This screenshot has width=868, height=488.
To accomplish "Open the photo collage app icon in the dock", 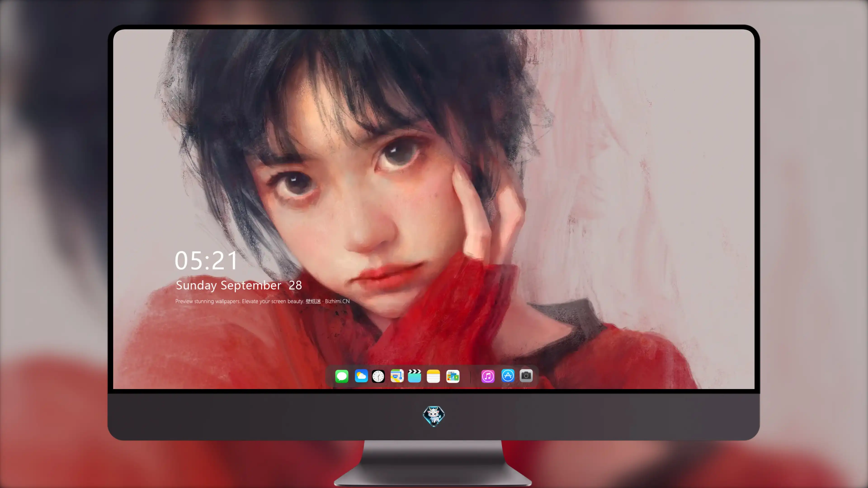I will tap(453, 376).
